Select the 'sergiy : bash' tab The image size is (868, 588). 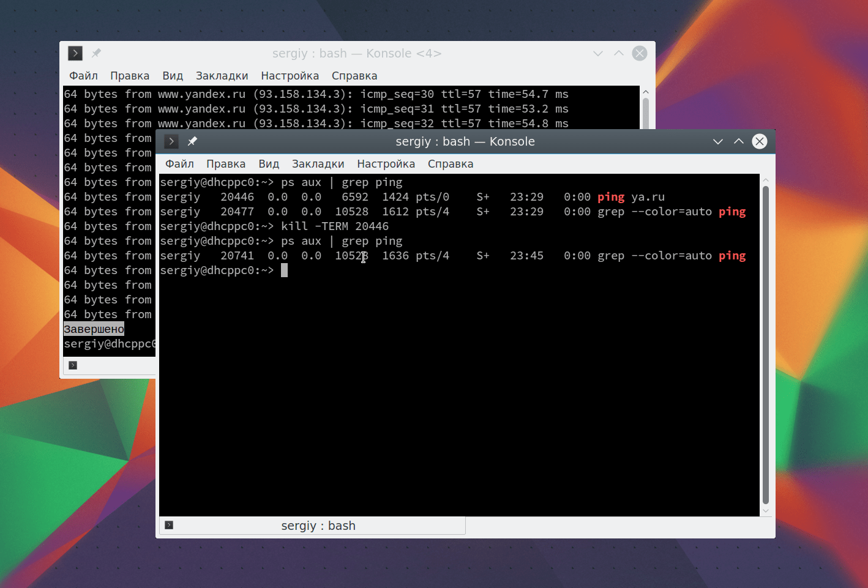[x=318, y=526]
